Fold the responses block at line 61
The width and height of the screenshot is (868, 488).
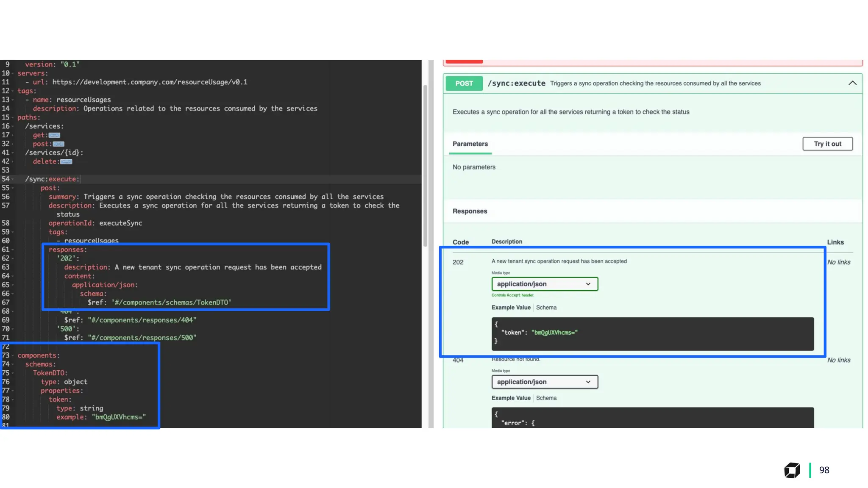click(13, 250)
